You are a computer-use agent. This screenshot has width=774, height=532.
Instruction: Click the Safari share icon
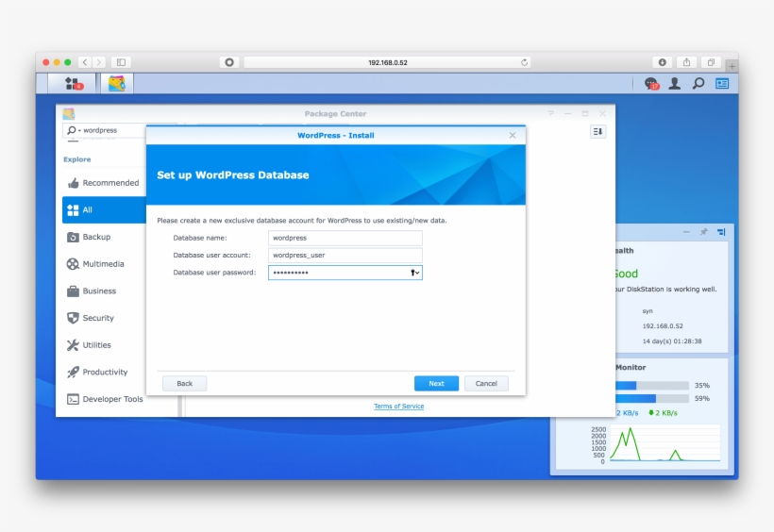[x=686, y=62]
